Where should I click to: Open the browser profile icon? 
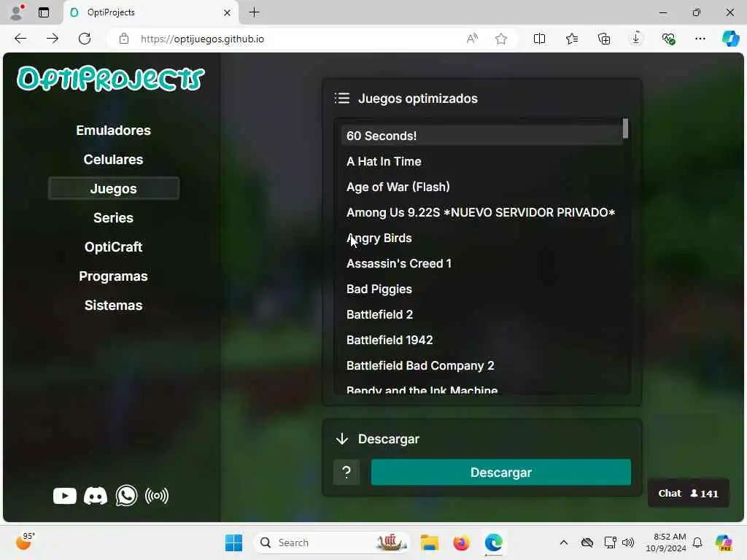[x=18, y=12]
